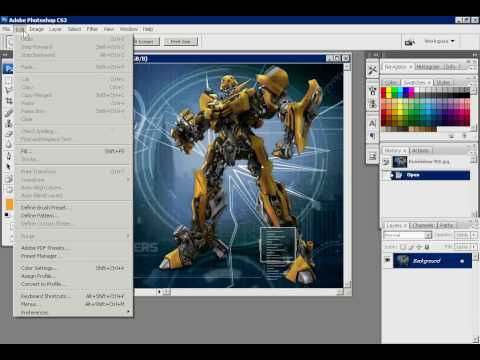Toggle lock transparent pixels
The width and height of the screenshot is (480, 360).
point(403,247)
